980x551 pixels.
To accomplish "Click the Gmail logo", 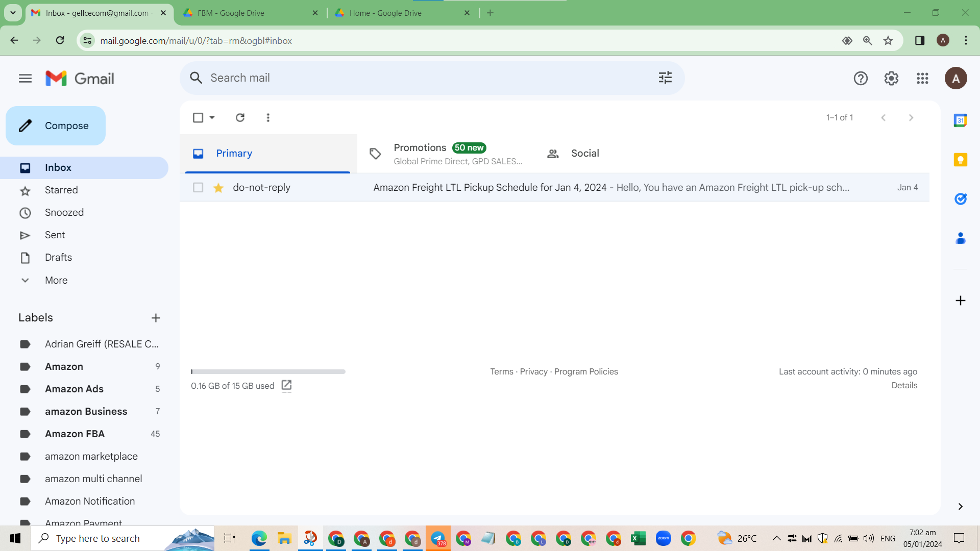I will [x=80, y=78].
